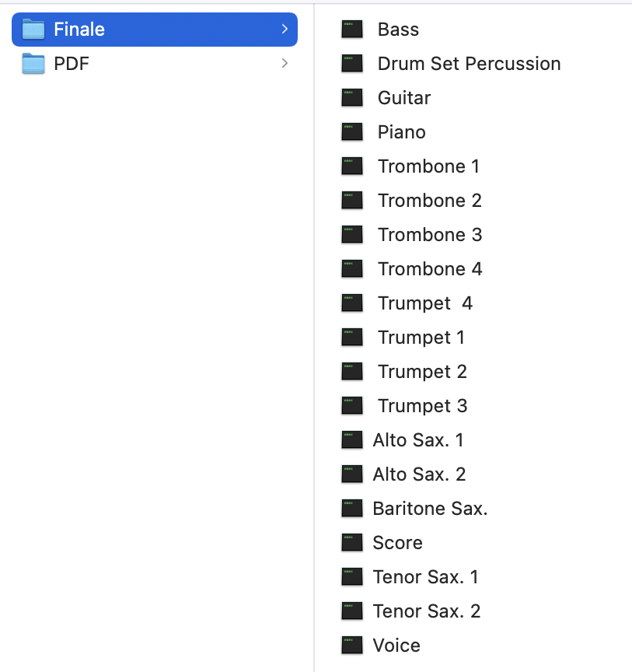
Task: Select the Trumpet 4 file name
Action: tap(425, 303)
